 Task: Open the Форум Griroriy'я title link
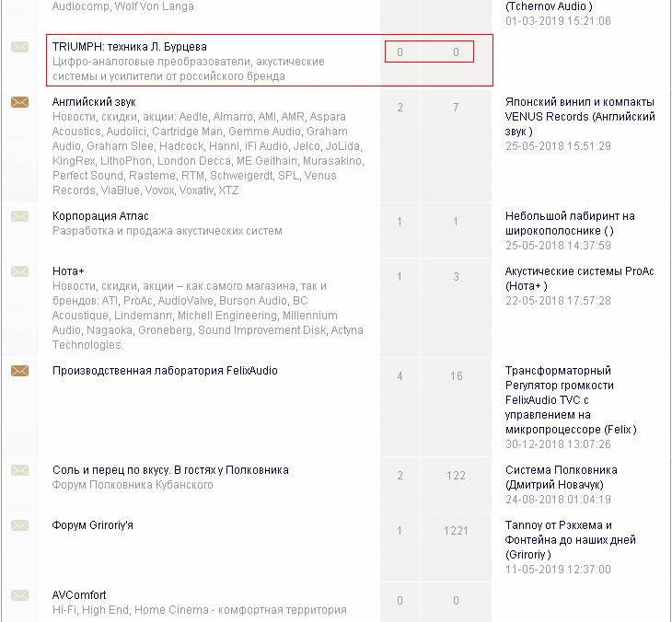tap(93, 525)
